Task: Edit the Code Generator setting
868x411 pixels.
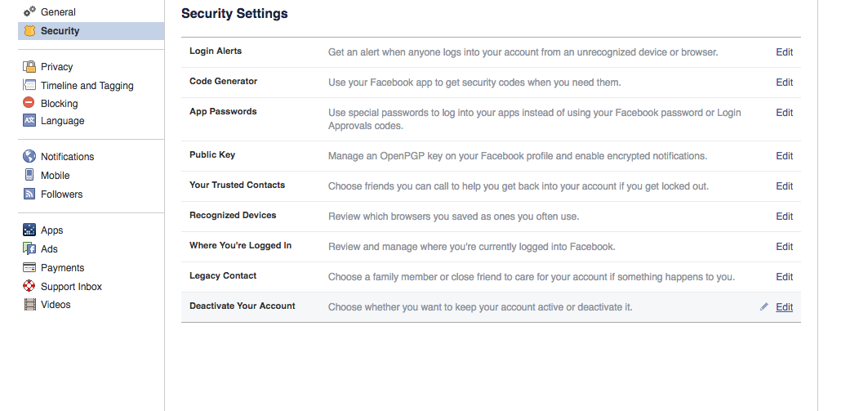Action: coord(785,82)
